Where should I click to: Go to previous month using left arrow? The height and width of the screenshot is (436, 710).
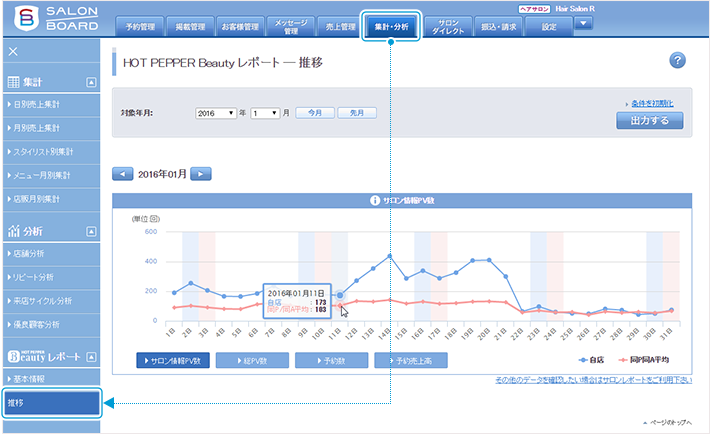pyautogui.click(x=123, y=173)
